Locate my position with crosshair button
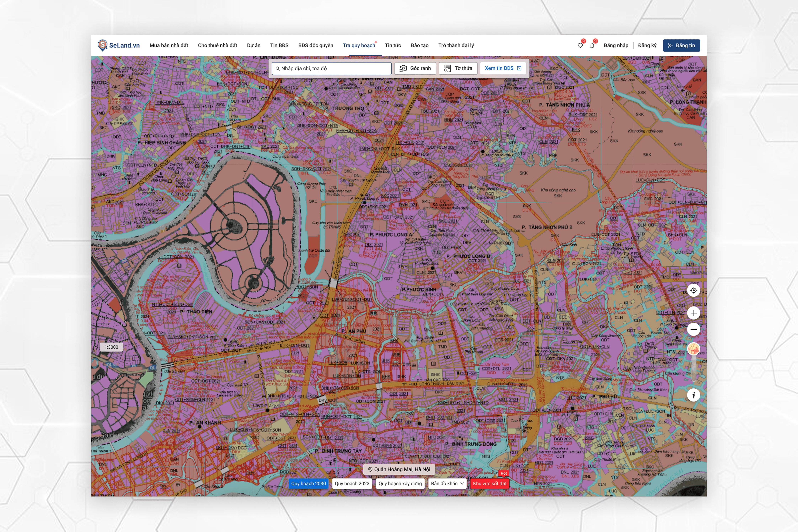The width and height of the screenshot is (798, 532). pos(694,290)
